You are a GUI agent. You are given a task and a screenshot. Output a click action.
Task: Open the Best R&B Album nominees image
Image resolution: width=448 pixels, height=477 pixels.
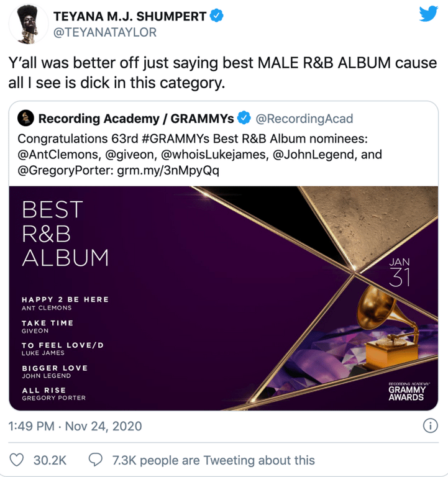click(225, 298)
